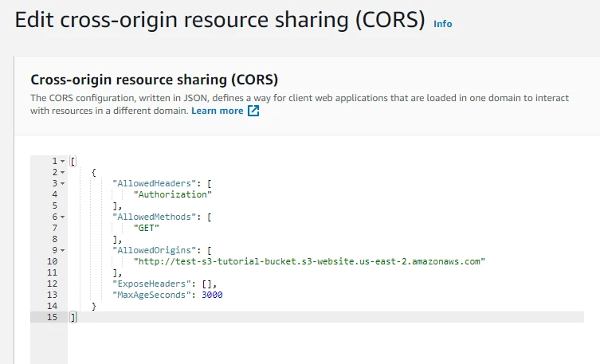
Task: Click the "Authorization" header value in editor
Action: pos(172,194)
